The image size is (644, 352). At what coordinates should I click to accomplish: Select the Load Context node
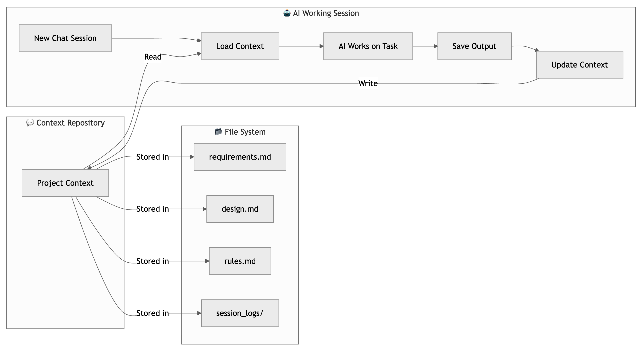tap(240, 46)
